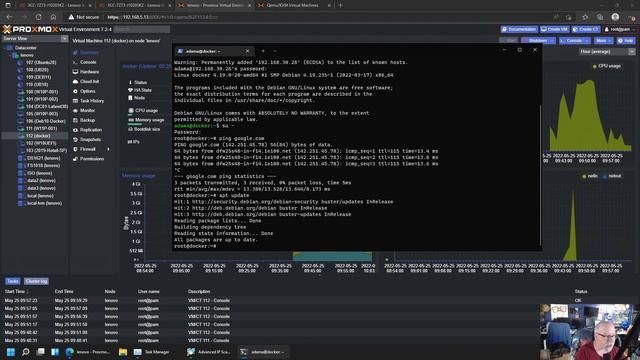The image size is (640, 360).
Task: Toggle netin legend in network chart
Action: [x=590, y=176]
